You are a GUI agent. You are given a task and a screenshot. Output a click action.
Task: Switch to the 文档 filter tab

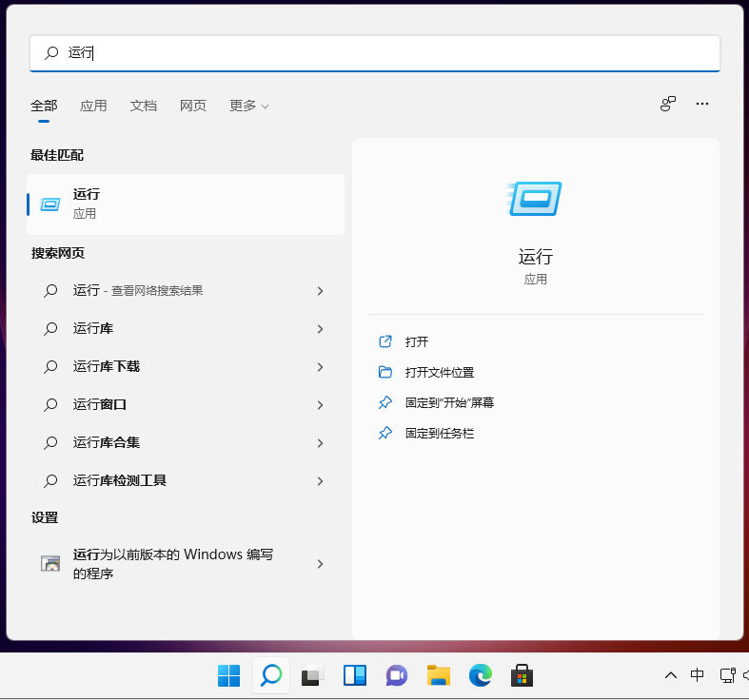(x=144, y=106)
